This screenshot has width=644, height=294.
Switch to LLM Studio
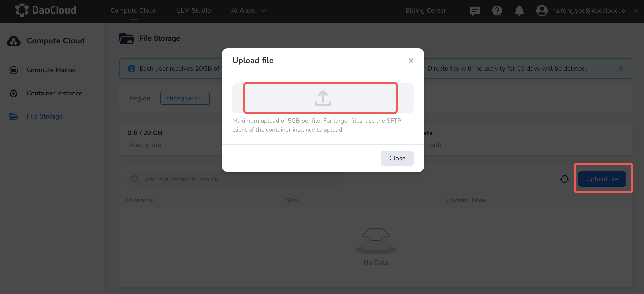[194, 10]
